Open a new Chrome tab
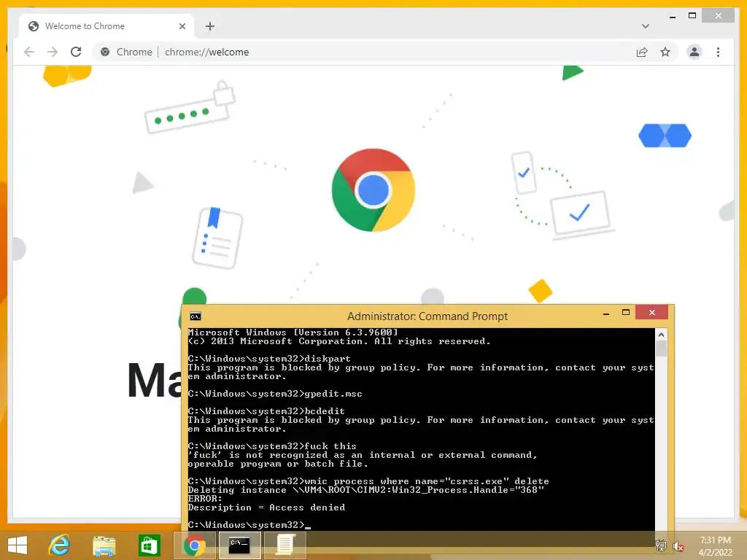The image size is (747, 560). 209,26
